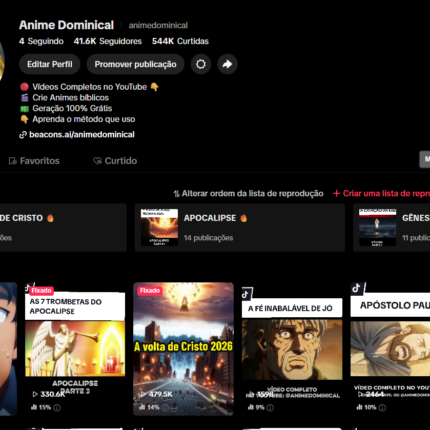The height and width of the screenshot is (430, 430).
Task: Open As 7 Trombetas do Apocalipse video
Action: (x=75, y=349)
